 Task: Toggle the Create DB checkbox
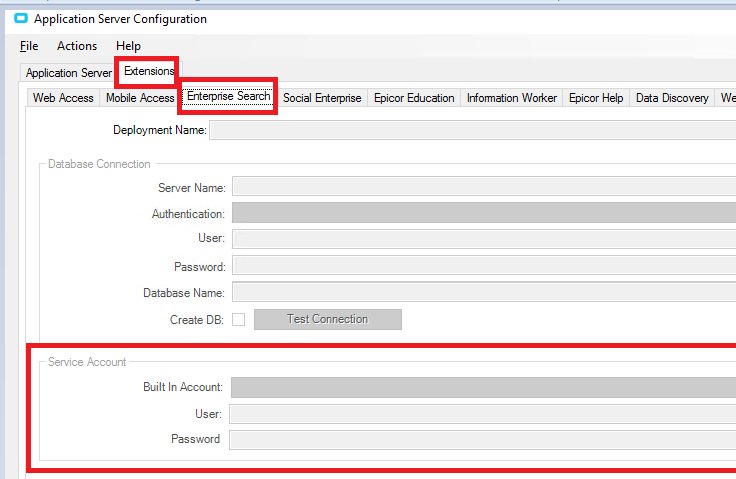(x=238, y=319)
